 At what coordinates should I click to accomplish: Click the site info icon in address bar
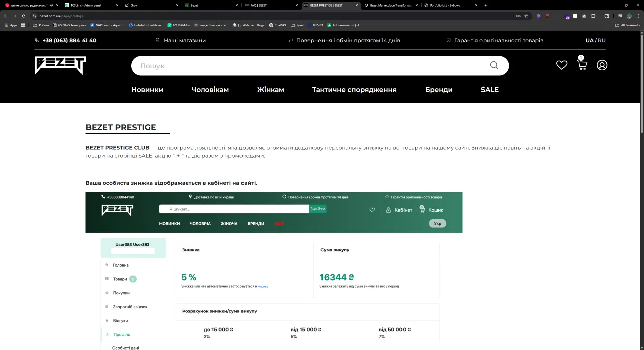34,16
